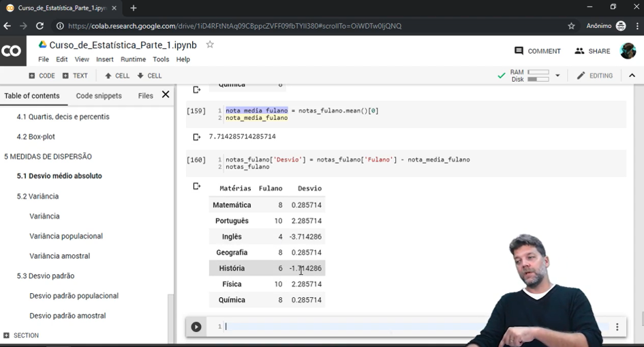Click the Desvio column header
This screenshot has height=347, width=644.
click(309, 188)
